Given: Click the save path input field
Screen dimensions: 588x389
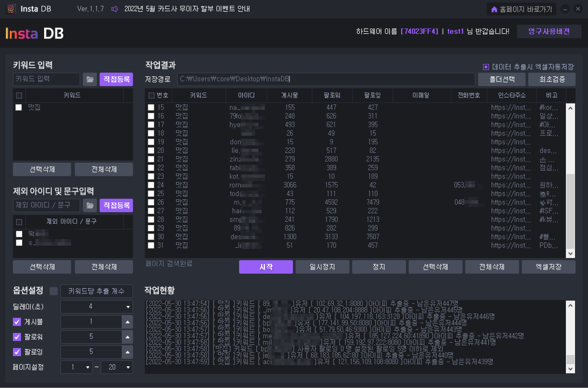Looking at the screenshot, I should [326, 79].
